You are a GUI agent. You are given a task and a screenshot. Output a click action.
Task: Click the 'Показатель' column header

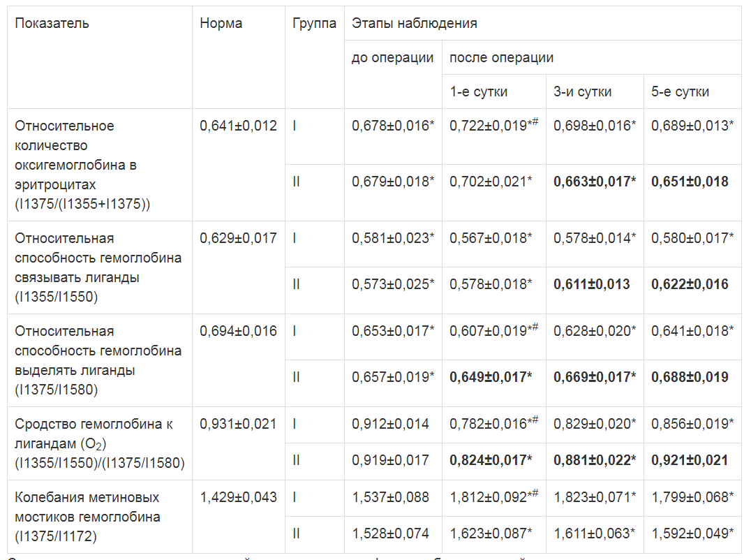click(x=52, y=23)
